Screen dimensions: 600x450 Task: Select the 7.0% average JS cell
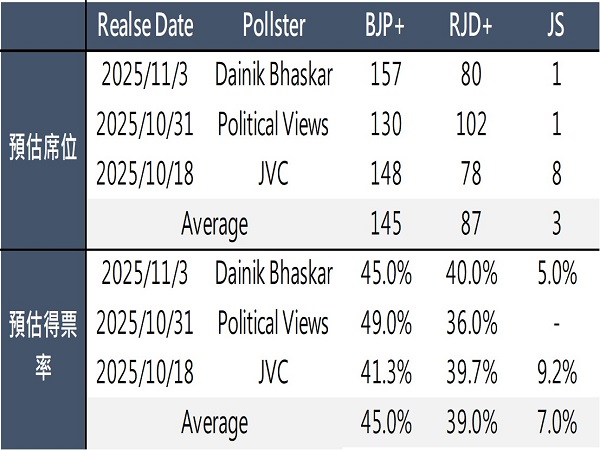[556, 423]
